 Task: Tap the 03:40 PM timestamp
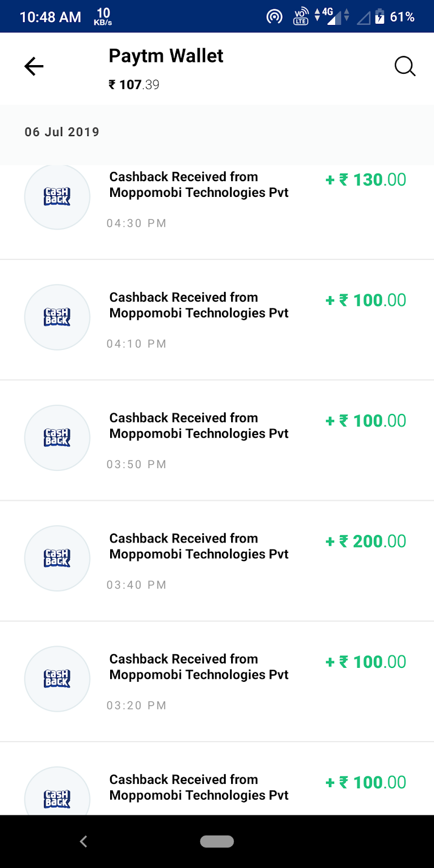136,585
